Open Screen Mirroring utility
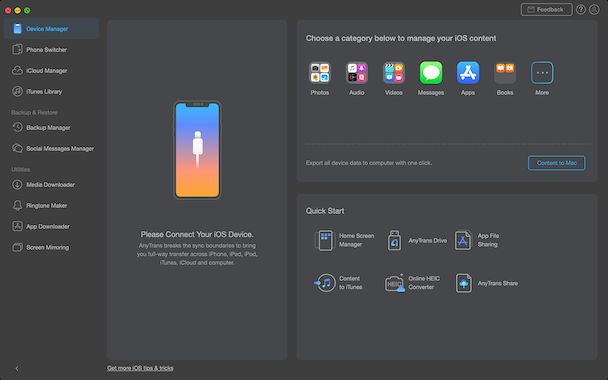Screen dimensions: 608x380 52,247
